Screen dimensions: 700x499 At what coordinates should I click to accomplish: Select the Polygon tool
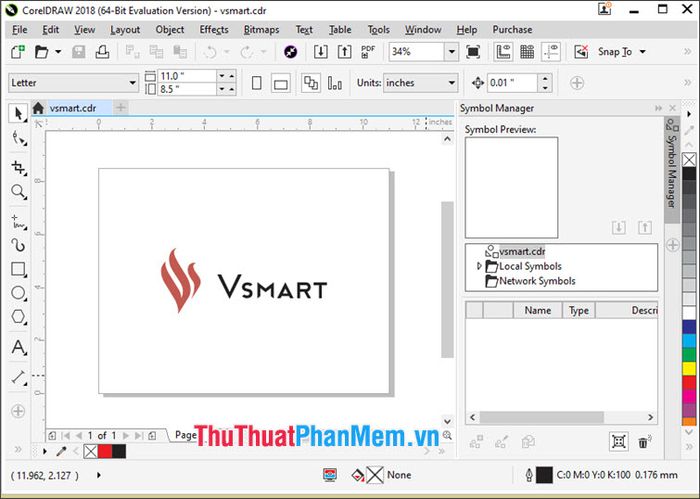coord(18,317)
